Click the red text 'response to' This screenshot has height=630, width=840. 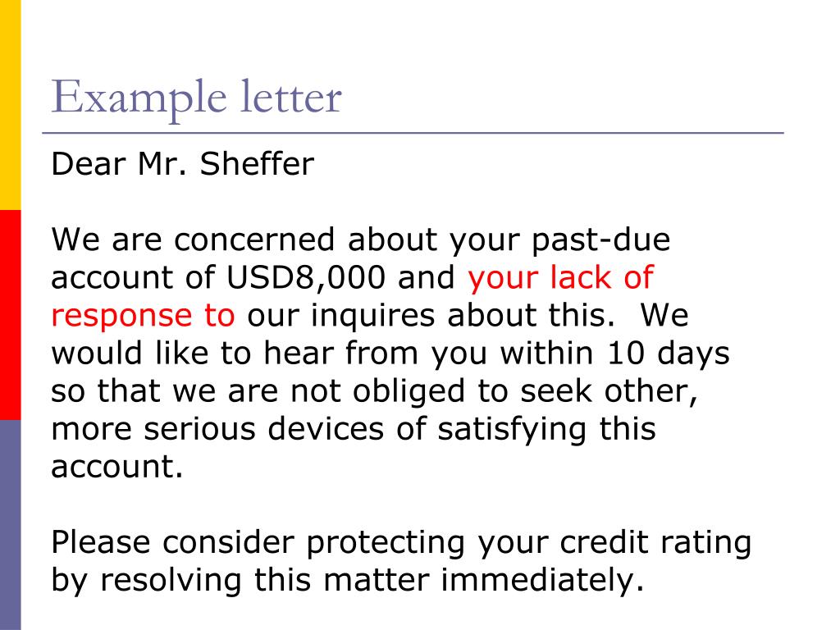pyautogui.click(x=143, y=316)
